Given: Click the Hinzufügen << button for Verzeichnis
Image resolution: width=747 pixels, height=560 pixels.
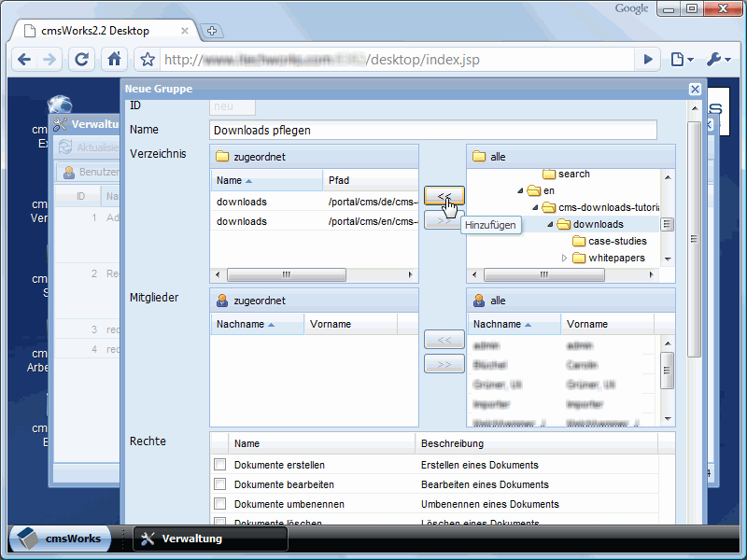Looking at the screenshot, I should tap(444, 196).
